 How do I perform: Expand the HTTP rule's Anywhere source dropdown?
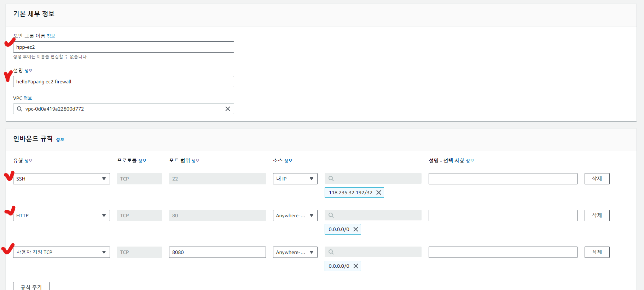(295, 215)
